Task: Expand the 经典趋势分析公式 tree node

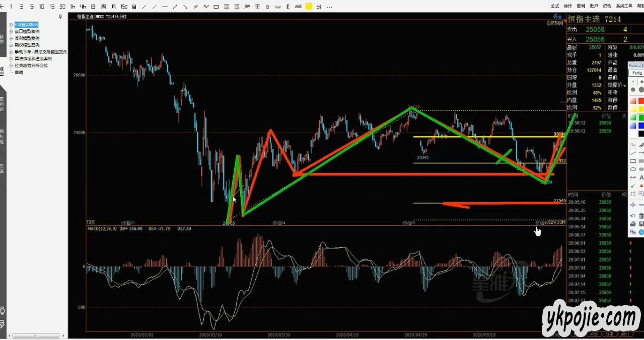Action: (x=11, y=65)
